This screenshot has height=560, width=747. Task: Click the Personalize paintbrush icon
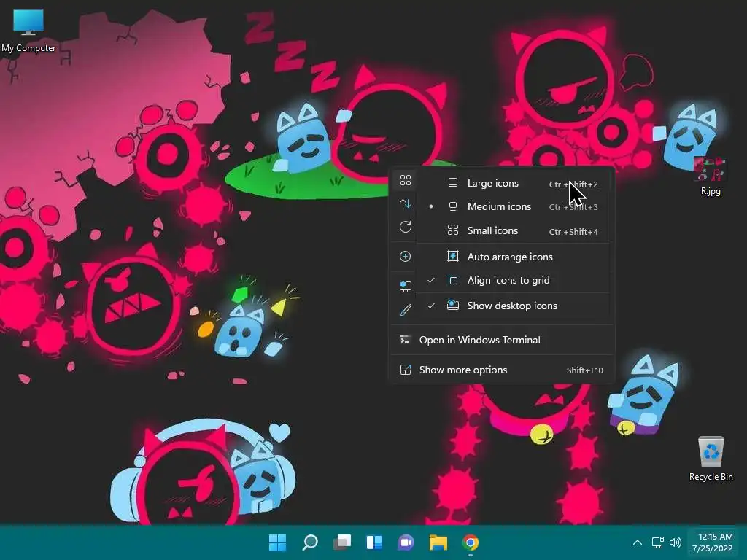(x=406, y=310)
